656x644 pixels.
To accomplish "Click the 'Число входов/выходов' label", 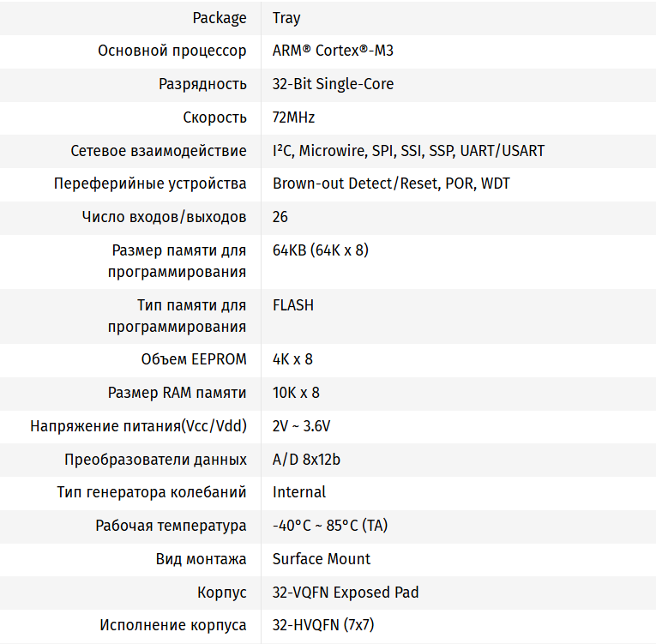I will pyautogui.click(x=164, y=217).
